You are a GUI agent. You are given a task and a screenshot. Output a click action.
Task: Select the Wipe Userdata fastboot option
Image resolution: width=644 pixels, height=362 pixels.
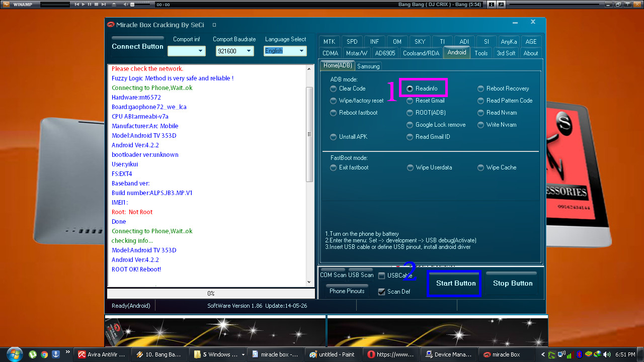pos(430,167)
